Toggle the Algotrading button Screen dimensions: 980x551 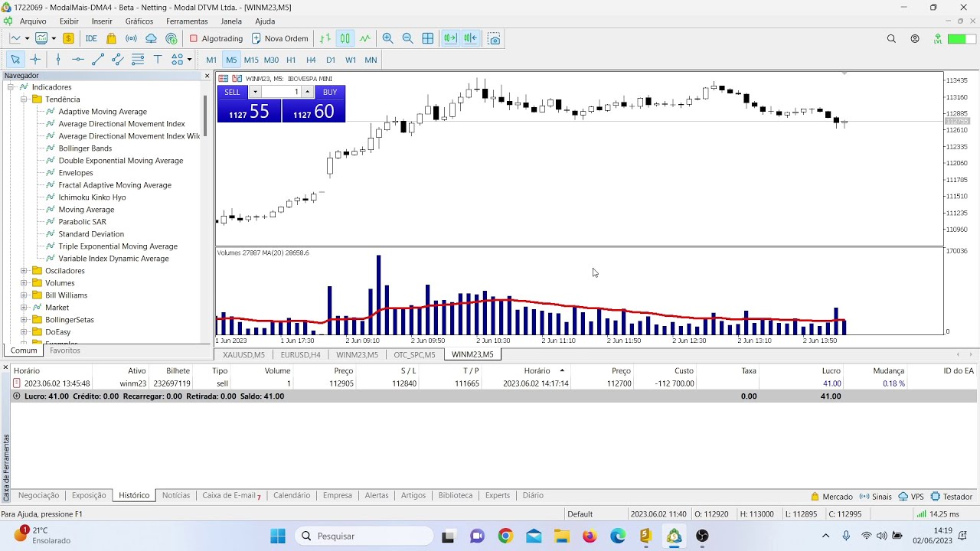tap(216, 38)
